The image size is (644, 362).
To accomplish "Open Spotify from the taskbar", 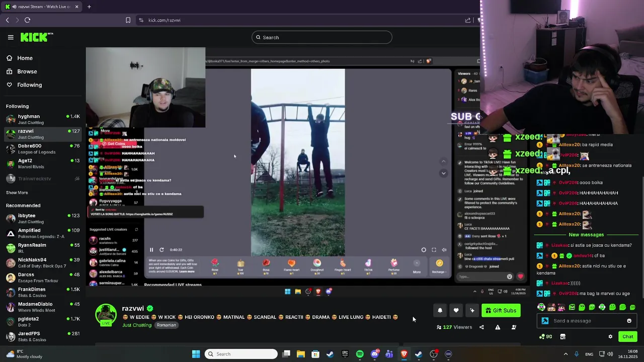I will tap(360, 354).
